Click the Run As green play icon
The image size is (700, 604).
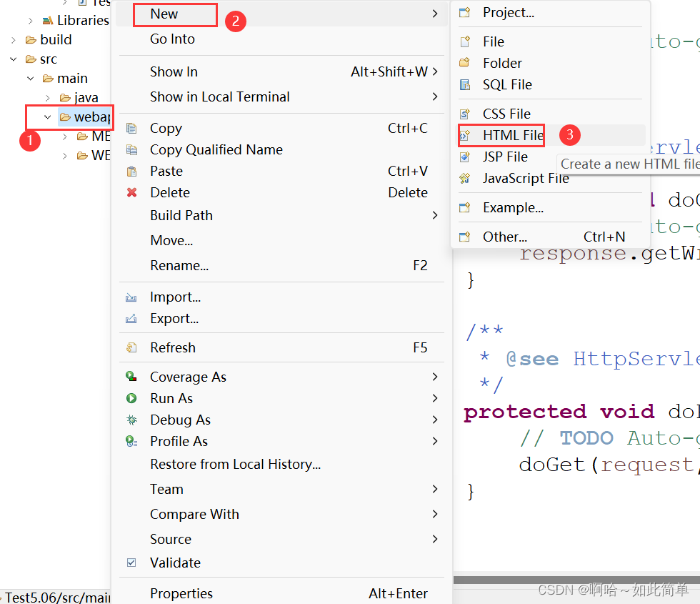[x=131, y=398]
